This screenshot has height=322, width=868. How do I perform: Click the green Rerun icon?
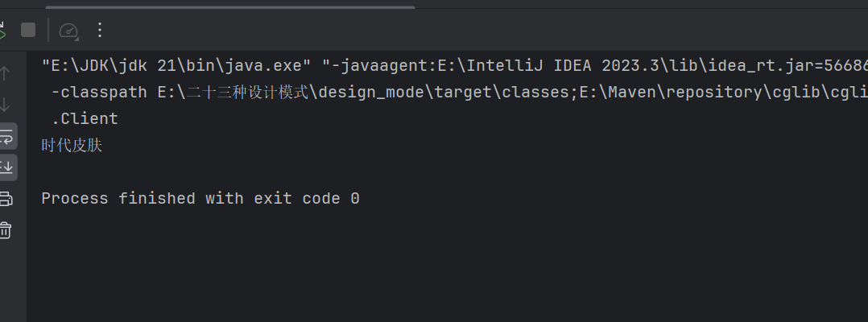tap(2, 30)
